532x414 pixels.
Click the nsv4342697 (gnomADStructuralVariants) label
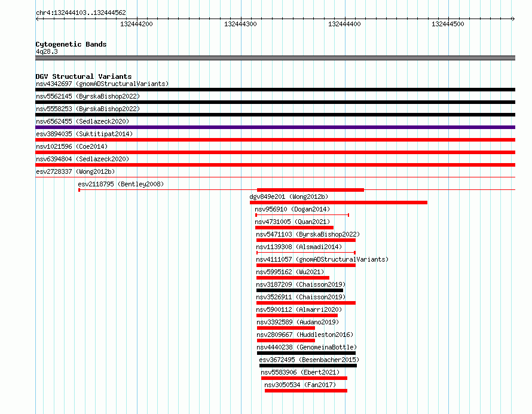click(102, 84)
